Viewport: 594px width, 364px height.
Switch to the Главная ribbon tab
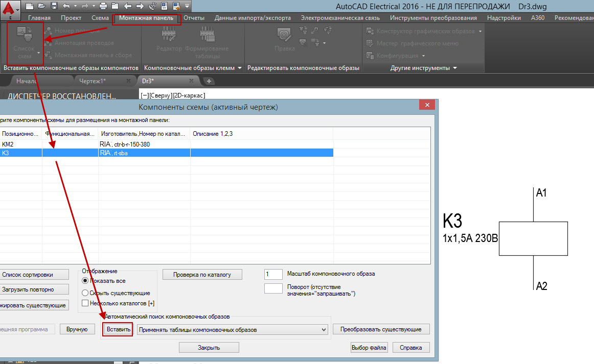[39, 18]
